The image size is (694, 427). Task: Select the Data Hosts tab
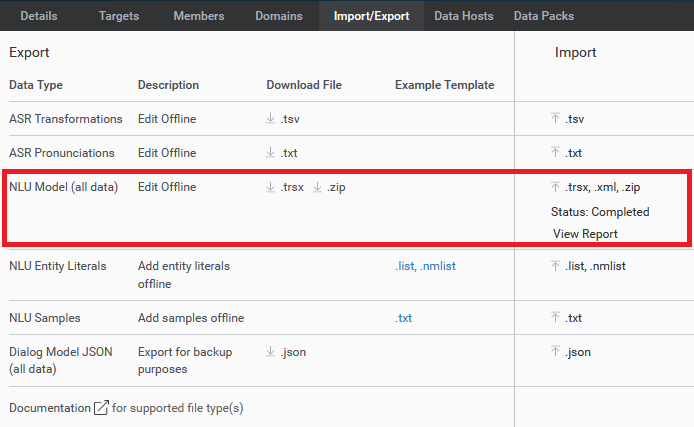click(x=465, y=16)
